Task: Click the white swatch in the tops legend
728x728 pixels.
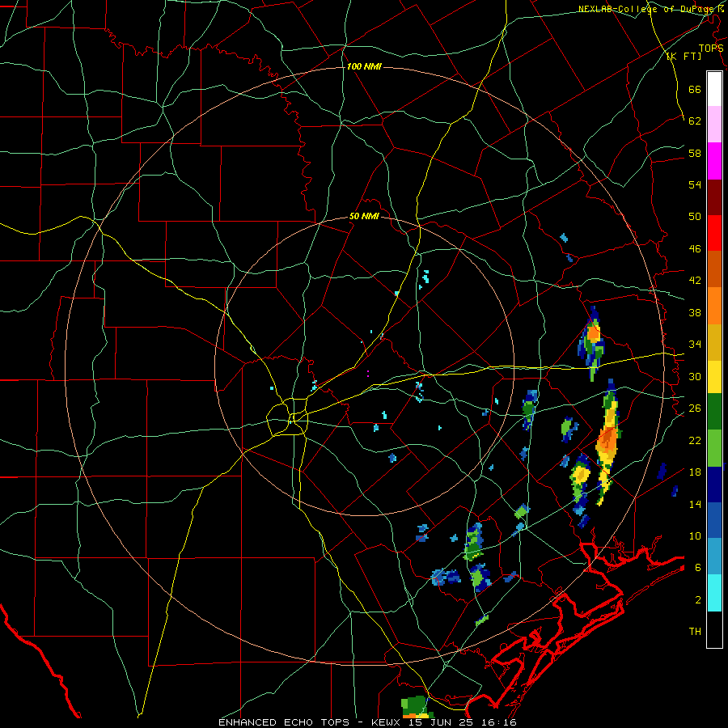Action: (x=714, y=89)
